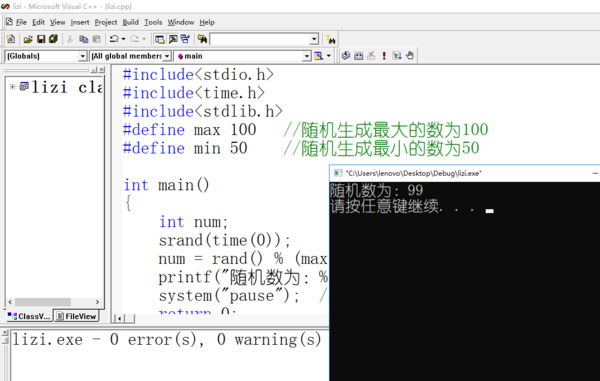This screenshot has width=600, height=381.
Task: Open the WizardBar actions dropdown arrow
Action: [329, 56]
